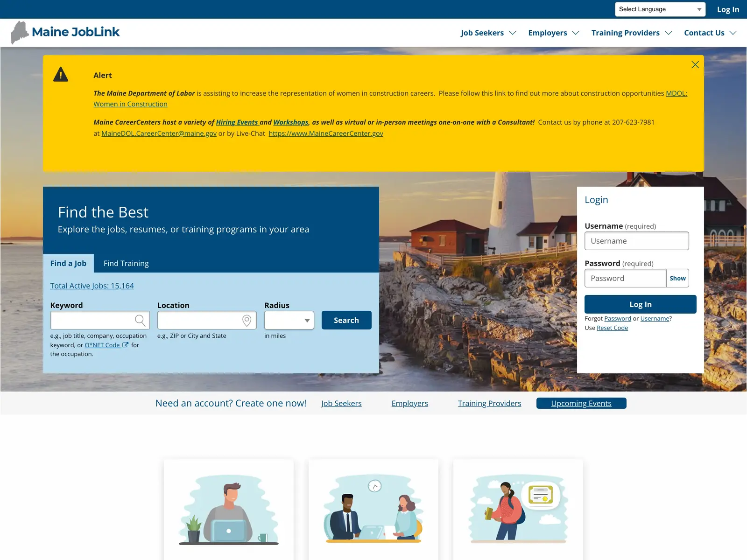Click the student with certificate illustration card
Viewport: 747px width, 560px height.
[x=518, y=510]
